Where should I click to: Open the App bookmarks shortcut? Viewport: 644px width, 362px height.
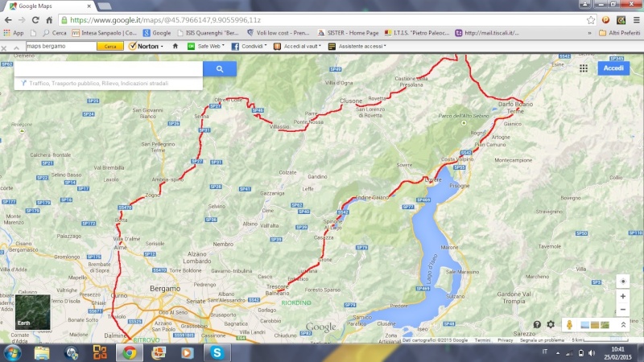point(13,33)
